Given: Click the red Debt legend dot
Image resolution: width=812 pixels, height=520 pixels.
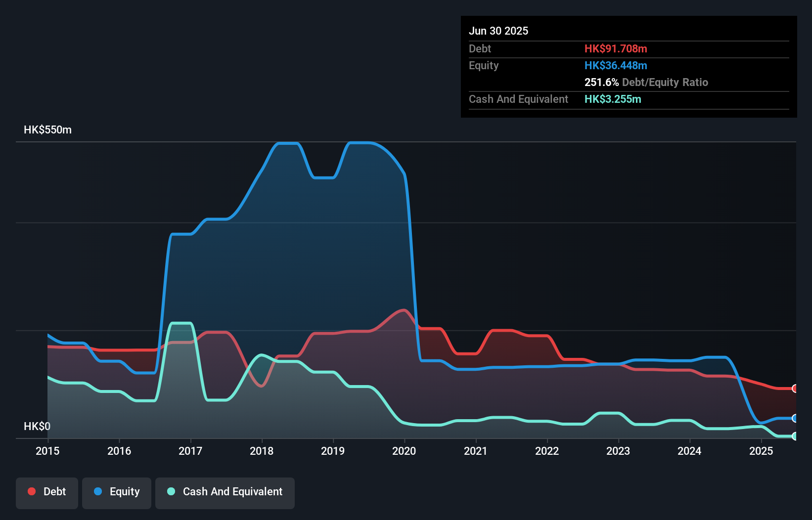Looking at the screenshot, I should coord(31,492).
